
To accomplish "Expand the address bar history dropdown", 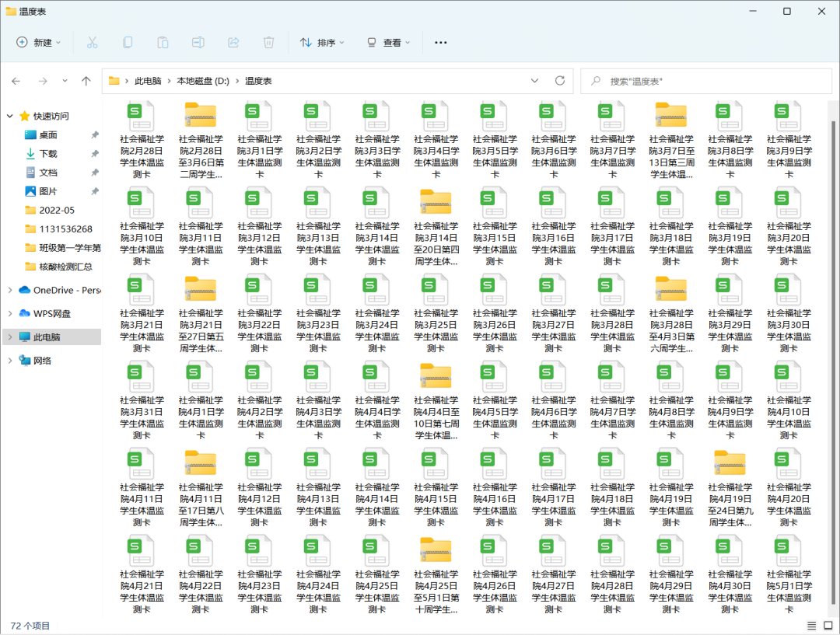I will coord(534,81).
